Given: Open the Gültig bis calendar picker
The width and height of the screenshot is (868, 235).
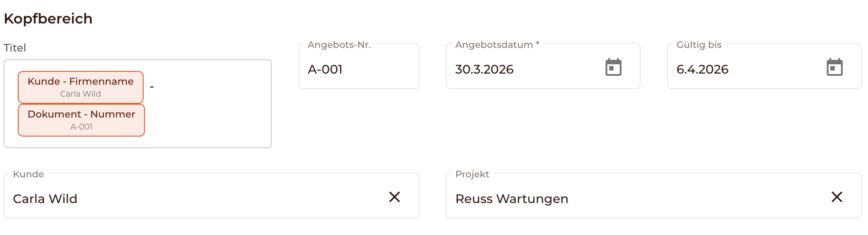Looking at the screenshot, I should (x=834, y=67).
